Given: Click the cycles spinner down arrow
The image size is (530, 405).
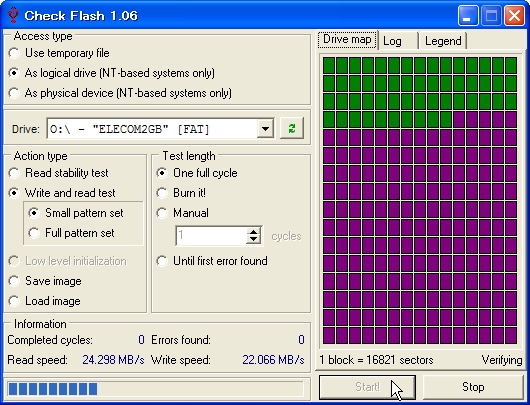Looking at the screenshot, I should tap(253, 240).
